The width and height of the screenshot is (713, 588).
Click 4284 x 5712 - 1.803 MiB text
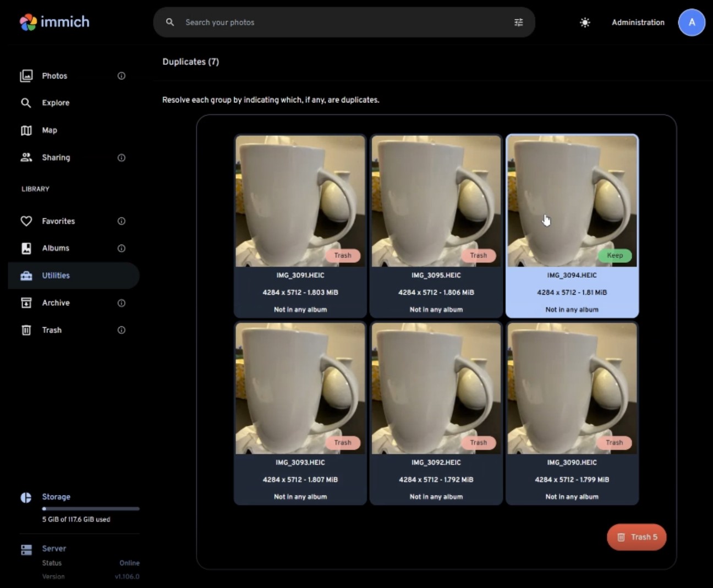[x=300, y=293]
